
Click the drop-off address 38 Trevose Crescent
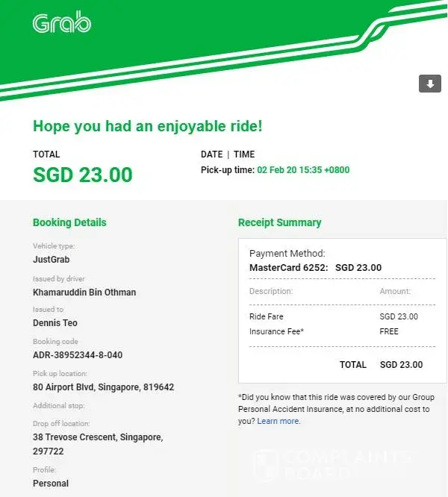97,437
